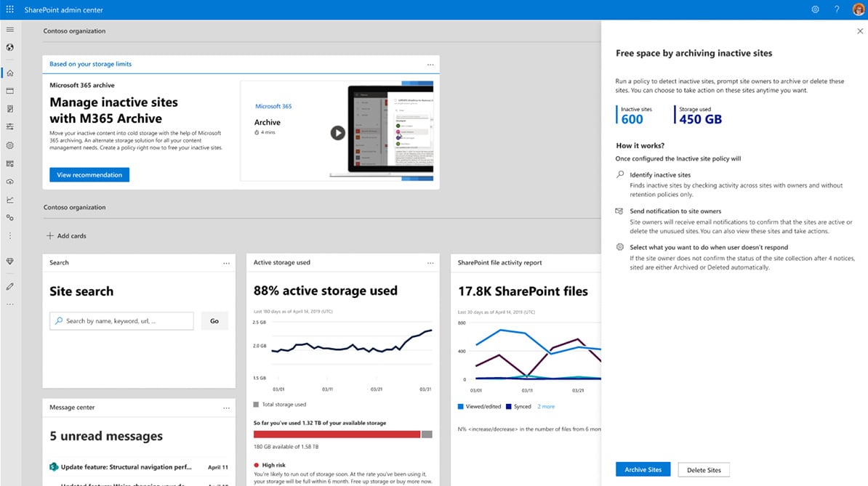868x486 pixels.
Task: Click the Archive Sites button
Action: coord(643,469)
